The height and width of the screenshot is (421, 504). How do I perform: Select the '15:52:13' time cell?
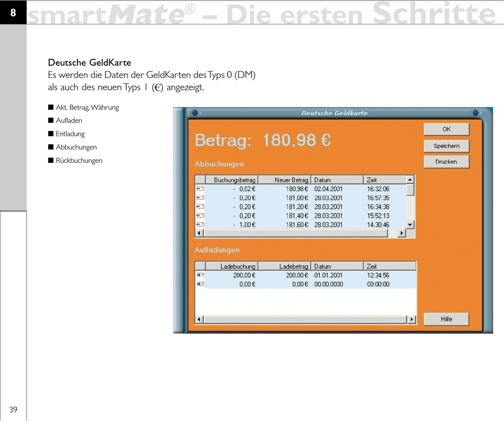click(x=378, y=216)
